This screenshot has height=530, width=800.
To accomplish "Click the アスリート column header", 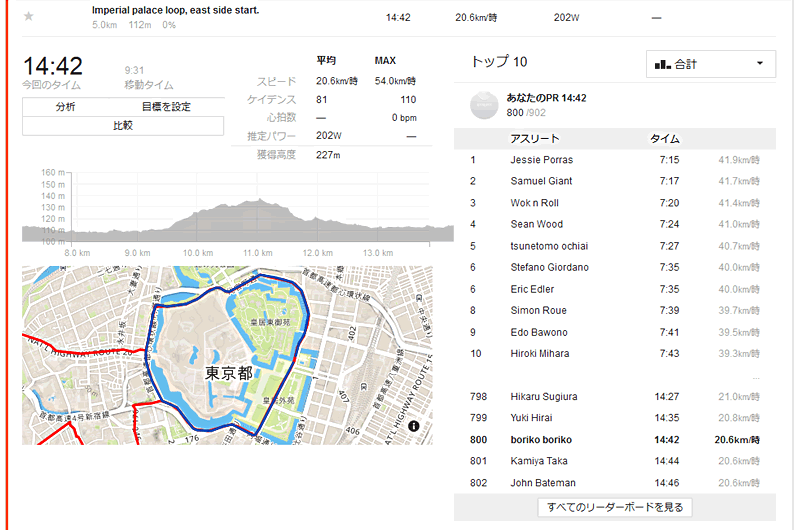I will 535,138.
